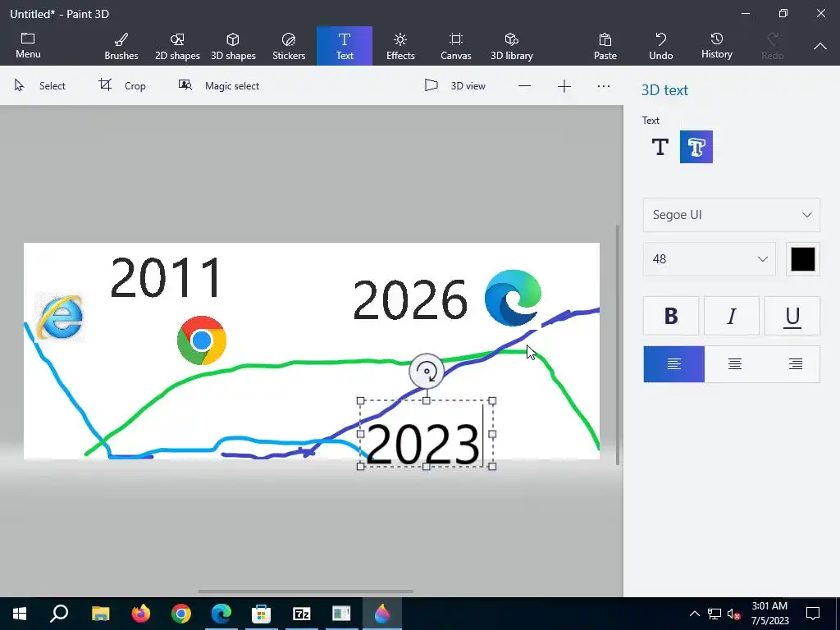Open Microsoft Store from taskbar
Viewport: 840px width, 630px height.
tap(262, 614)
